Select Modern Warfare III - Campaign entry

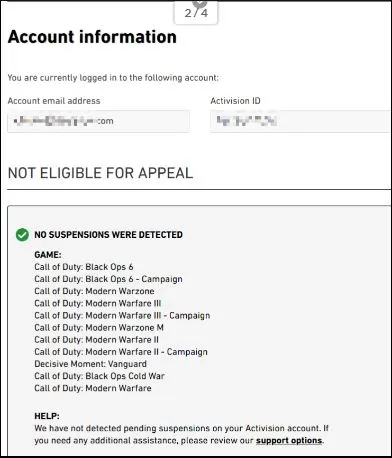coord(122,316)
